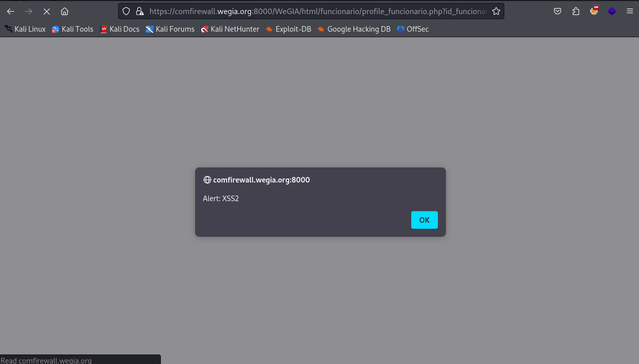
Task: Open the OffSec bookmark
Action: coord(413,29)
